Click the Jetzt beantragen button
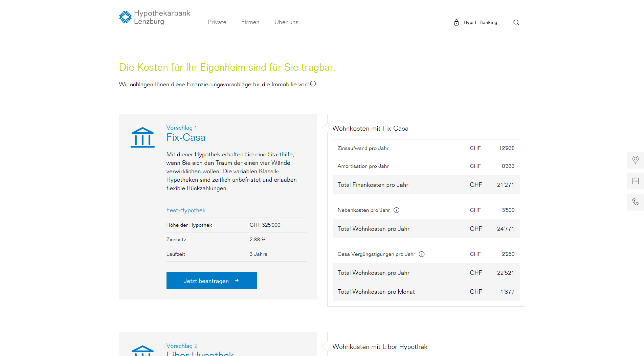Viewport: 644px width, 356px height. (212, 281)
